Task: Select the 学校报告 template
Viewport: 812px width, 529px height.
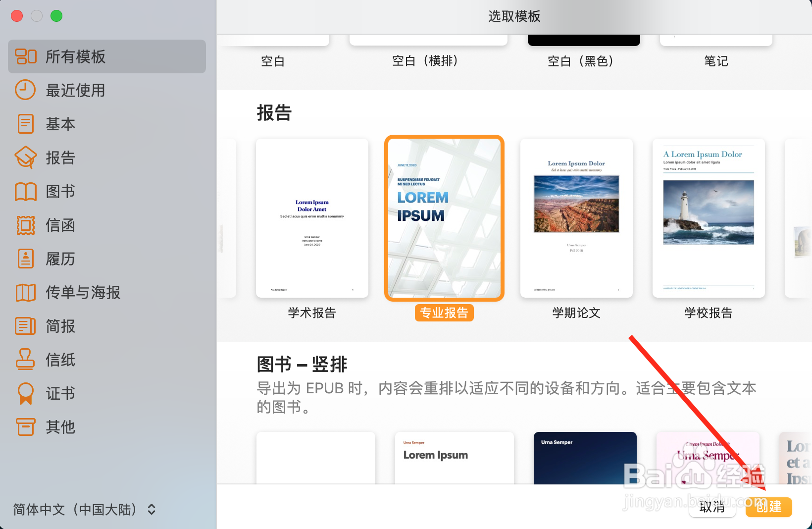Action: click(708, 218)
